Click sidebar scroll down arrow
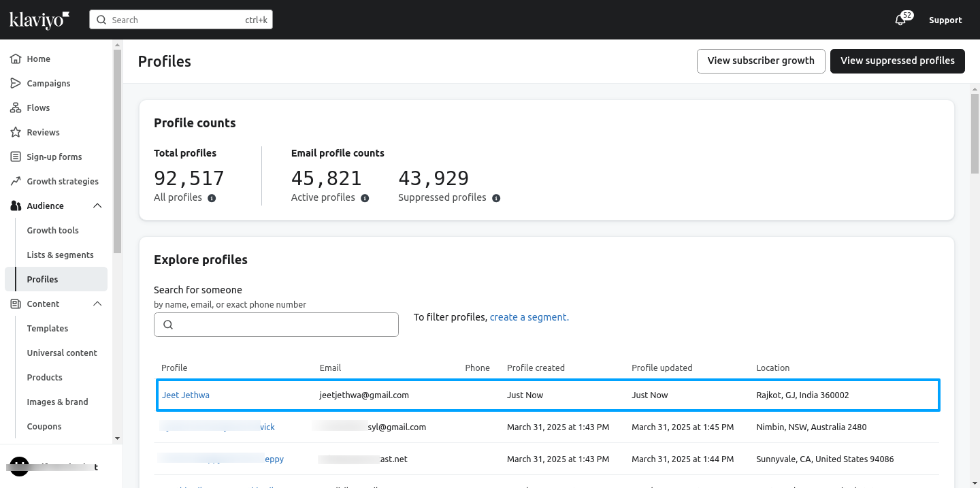The width and height of the screenshot is (980, 488). click(x=117, y=438)
